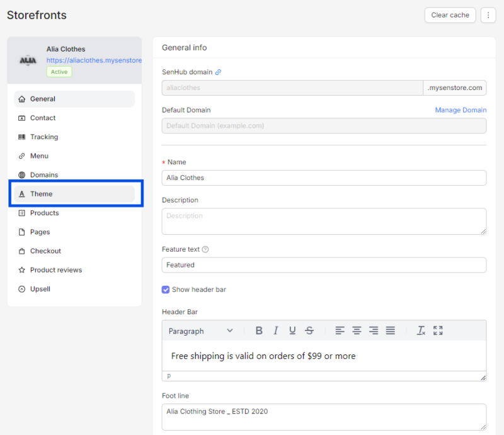Click the Italic formatting icon
Viewport: 504px width, 435px height.
click(275, 330)
